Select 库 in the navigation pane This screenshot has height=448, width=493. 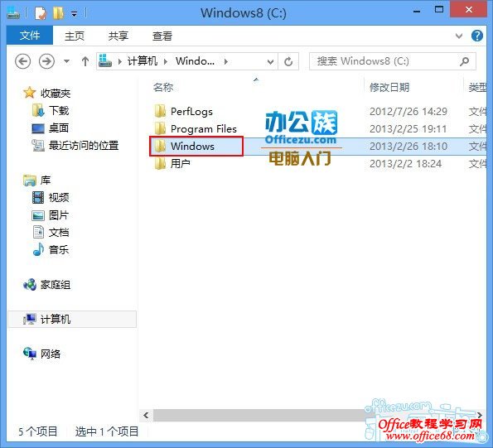click(46, 181)
